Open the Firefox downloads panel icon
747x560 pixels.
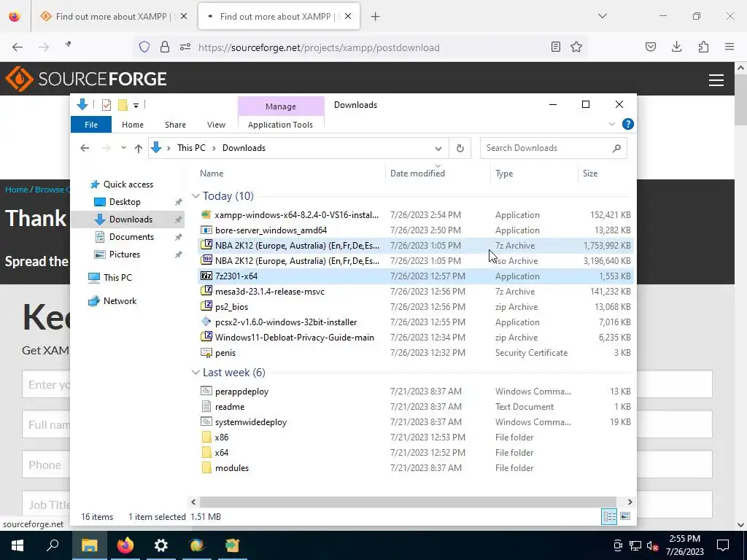pyautogui.click(x=676, y=47)
